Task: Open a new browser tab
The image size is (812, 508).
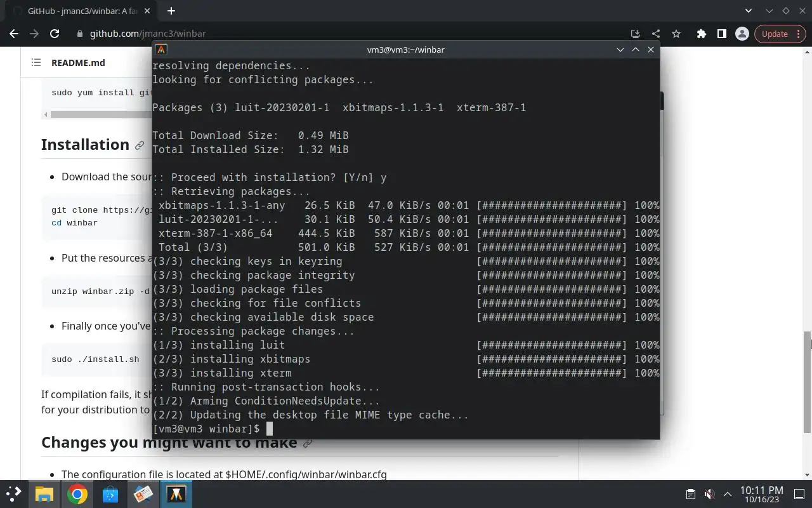Action: click(171, 11)
